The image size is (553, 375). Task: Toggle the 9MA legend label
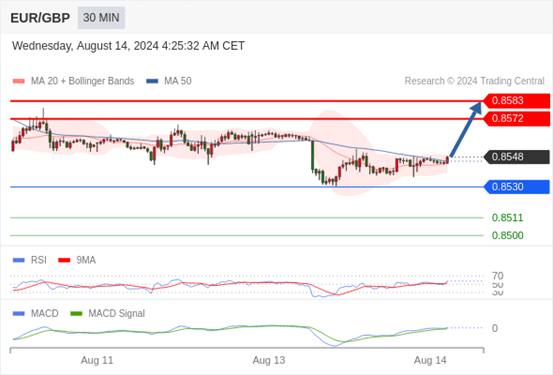(x=86, y=260)
